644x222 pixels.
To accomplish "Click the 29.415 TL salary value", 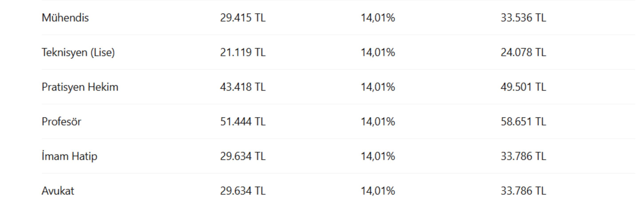I will [243, 18].
